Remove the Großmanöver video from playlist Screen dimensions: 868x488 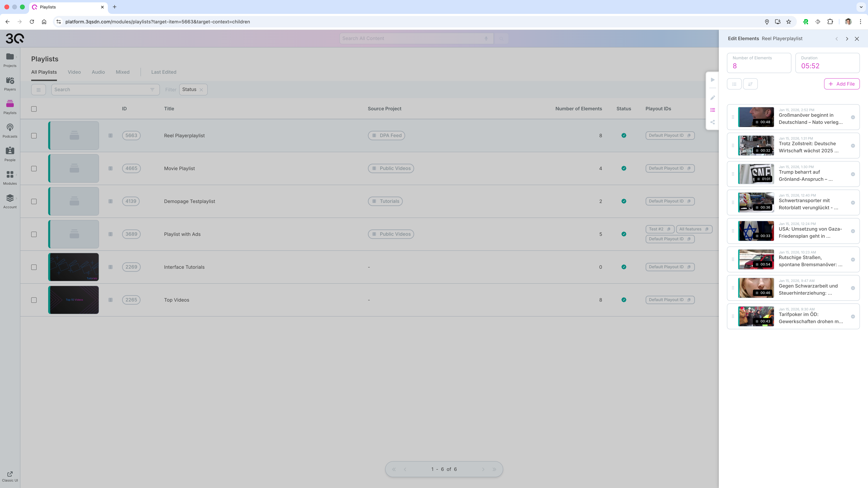point(853,117)
